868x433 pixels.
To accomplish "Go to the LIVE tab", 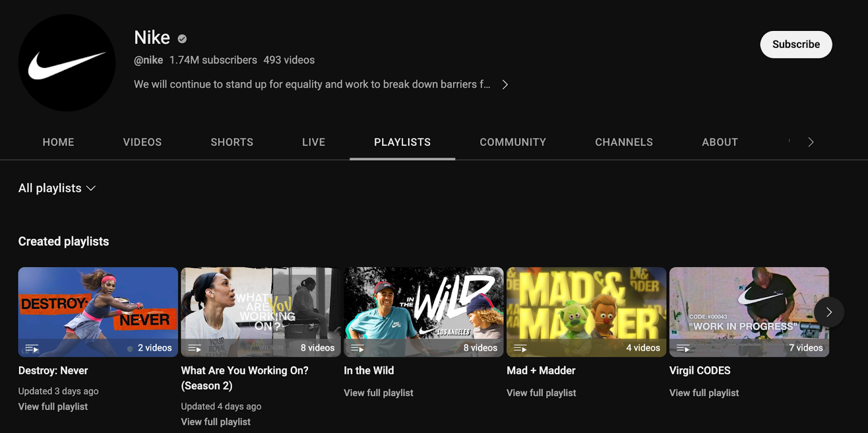I will 314,142.
